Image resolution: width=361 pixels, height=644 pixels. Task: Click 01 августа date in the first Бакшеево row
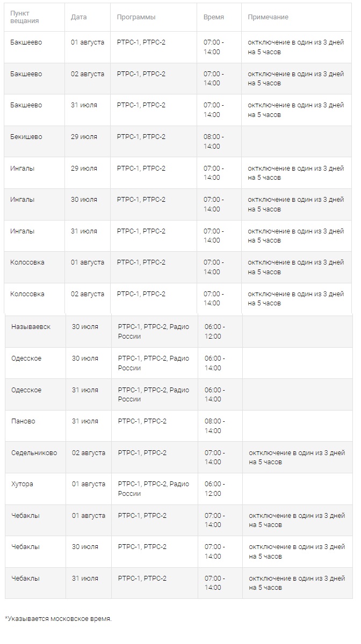coord(88,42)
